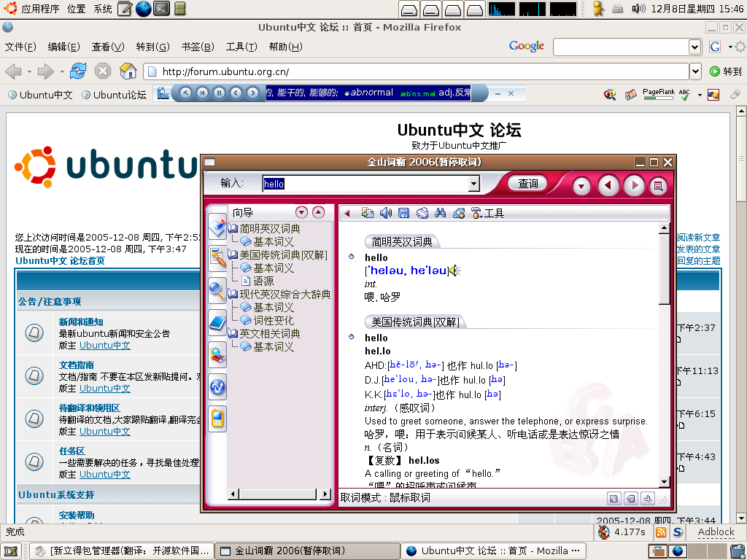Open the Firefox back history dropdown arrow
Screen dimensions: 747x560
point(29,72)
